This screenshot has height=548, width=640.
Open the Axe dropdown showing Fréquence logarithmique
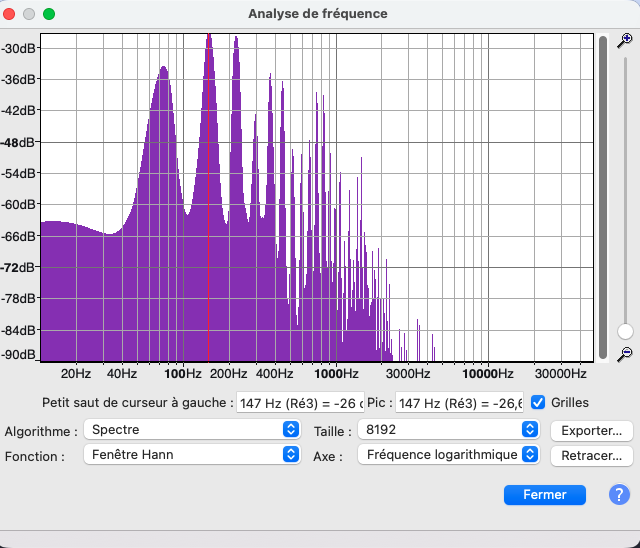[x=449, y=455]
